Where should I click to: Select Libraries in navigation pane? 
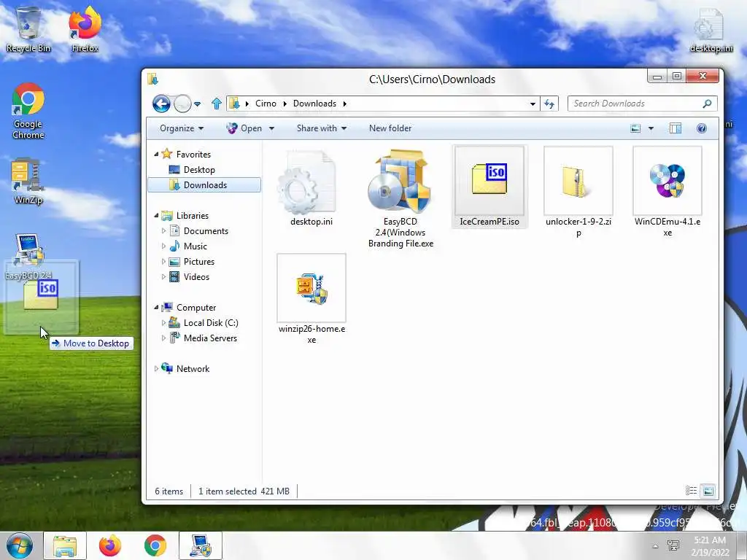point(192,215)
